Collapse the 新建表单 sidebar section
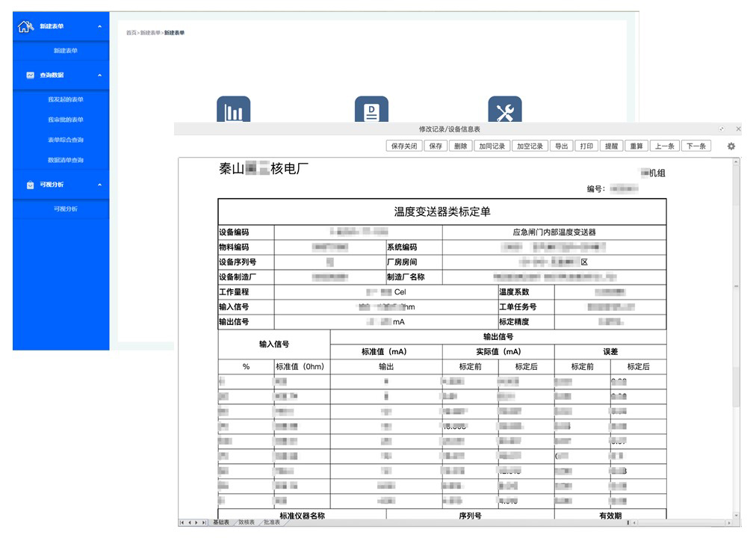Image resolution: width=756 pixels, height=538 pixels. tap(99, 25)
